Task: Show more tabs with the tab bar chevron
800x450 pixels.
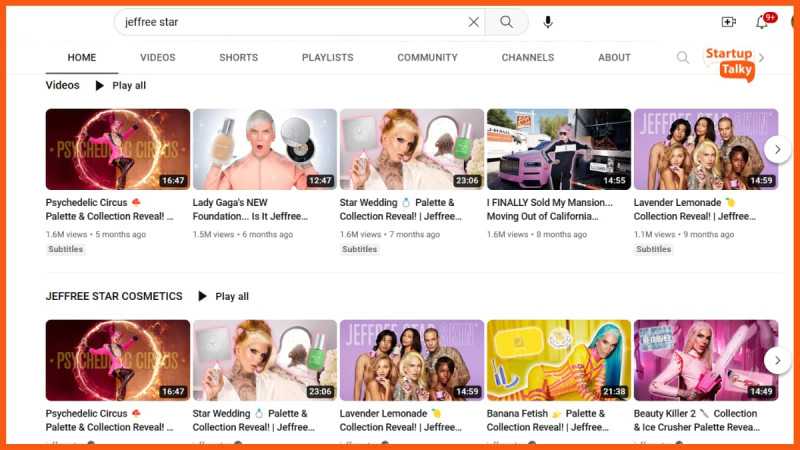Action: [762, 58]
